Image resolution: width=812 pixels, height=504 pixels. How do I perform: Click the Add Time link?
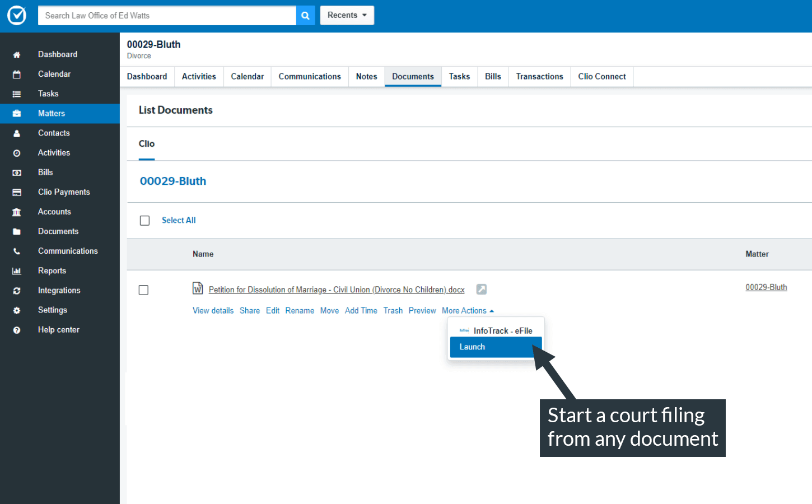pyautogui.click(x=361, y=311)
